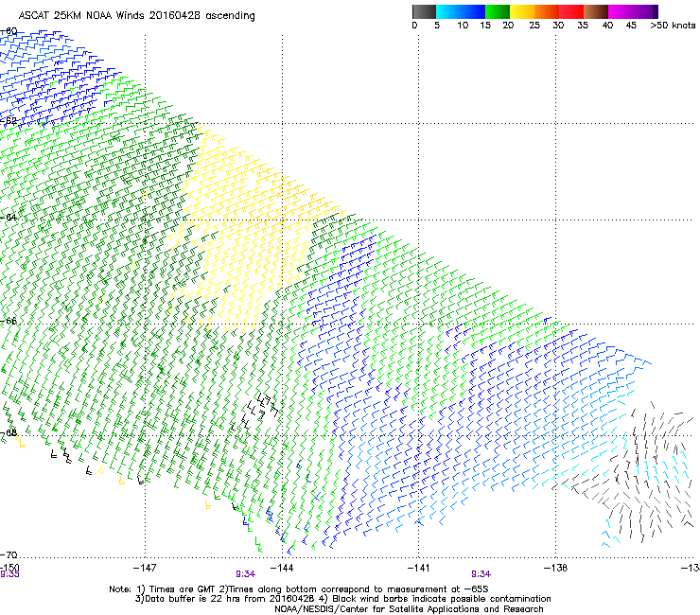Click the '-66' latitude axis label
The image size is (700, 615).
click(9, 321)
